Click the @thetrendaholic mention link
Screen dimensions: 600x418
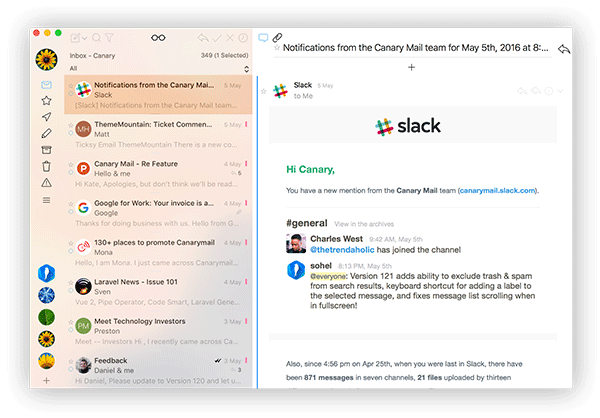tap(342, 250)
